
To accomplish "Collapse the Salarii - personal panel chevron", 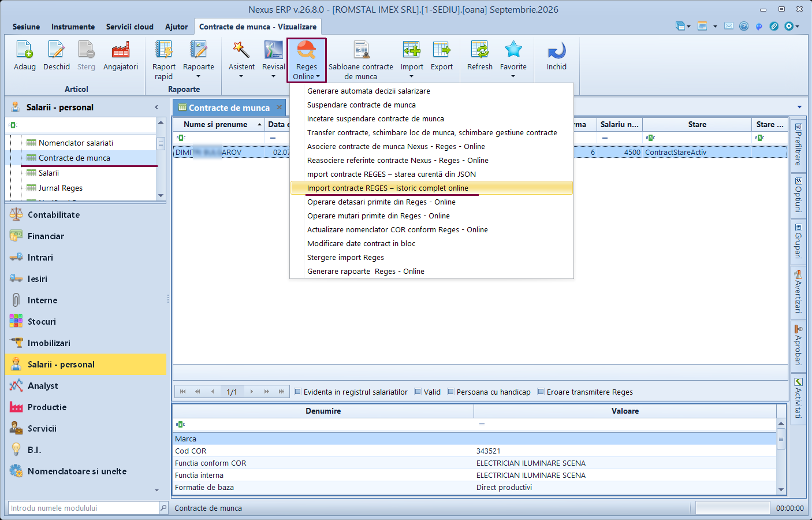I will click(157, 107).
